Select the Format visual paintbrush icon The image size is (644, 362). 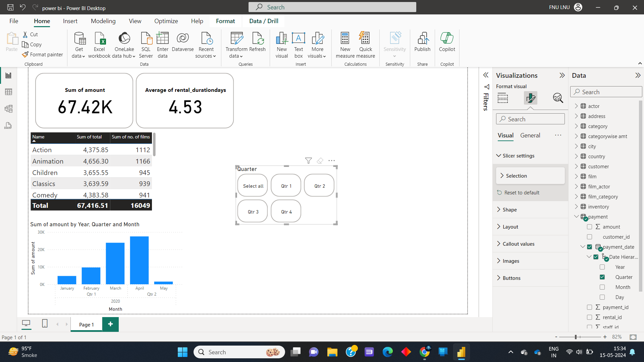531,98
